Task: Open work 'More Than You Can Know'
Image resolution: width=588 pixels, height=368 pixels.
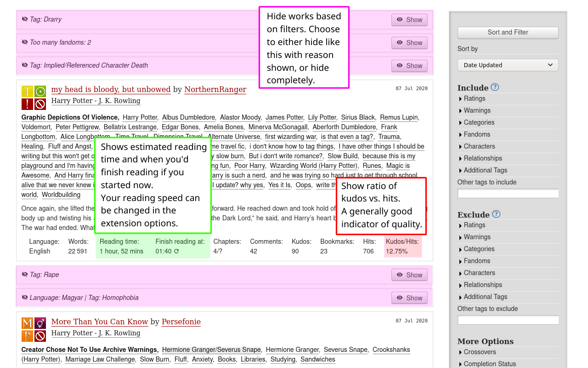Action: 100,322
